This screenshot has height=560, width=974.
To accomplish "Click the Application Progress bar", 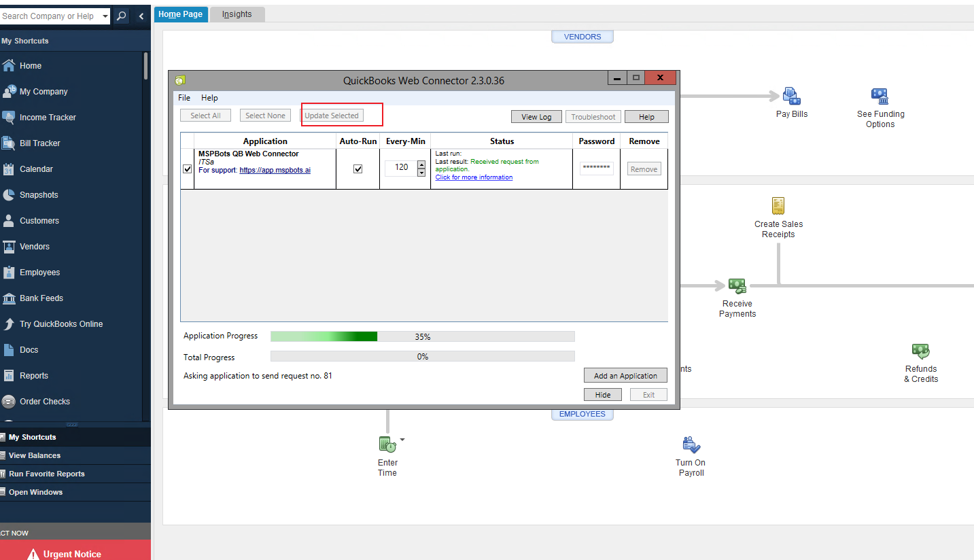I will [422, 336].
